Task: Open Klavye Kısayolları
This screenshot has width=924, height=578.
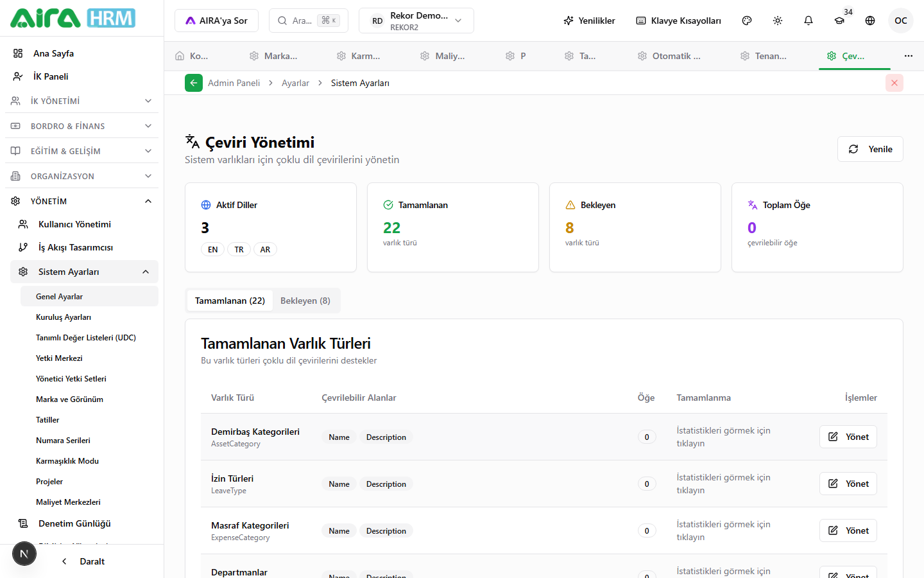Action: coord(678,21)
